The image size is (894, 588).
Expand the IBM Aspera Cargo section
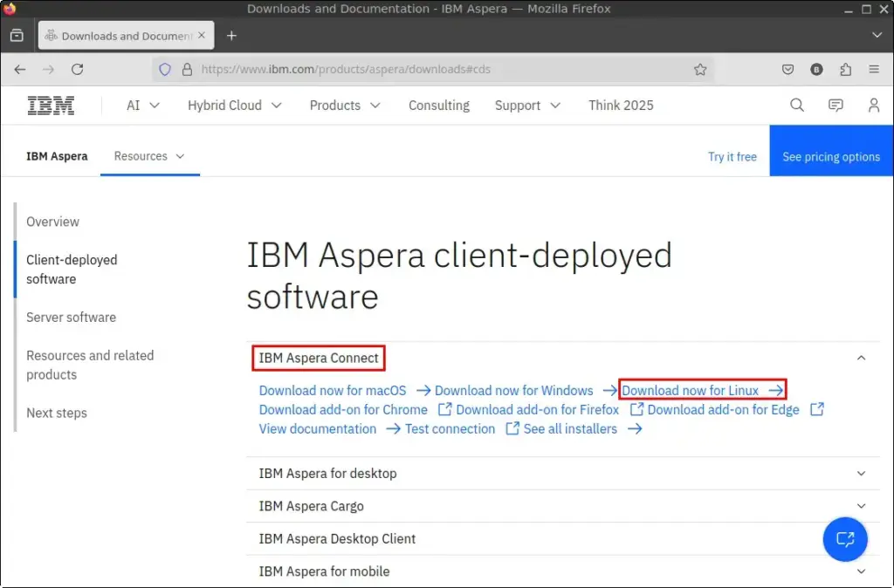(563, 506)
